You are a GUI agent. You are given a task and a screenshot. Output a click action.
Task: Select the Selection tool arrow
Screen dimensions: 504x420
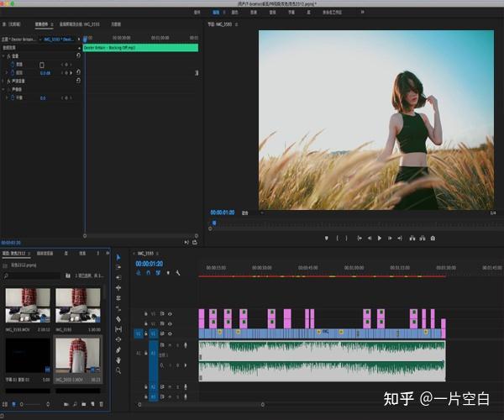118,257
